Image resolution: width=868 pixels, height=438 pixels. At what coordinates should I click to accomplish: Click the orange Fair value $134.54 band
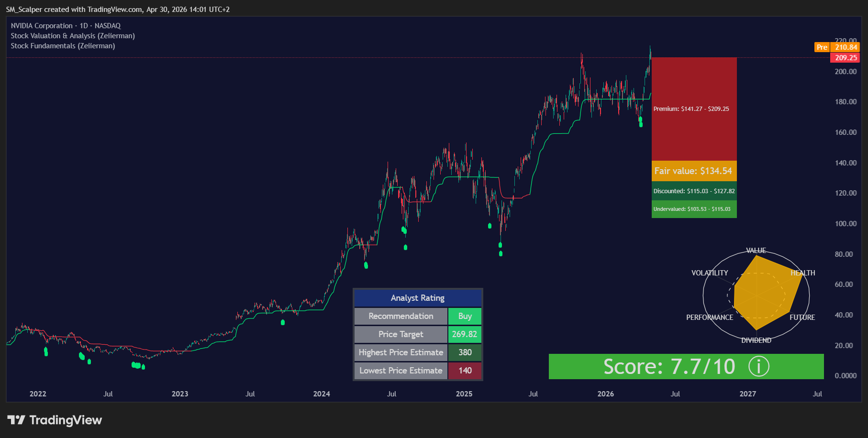pyautogui.click(x=694, y=171)
